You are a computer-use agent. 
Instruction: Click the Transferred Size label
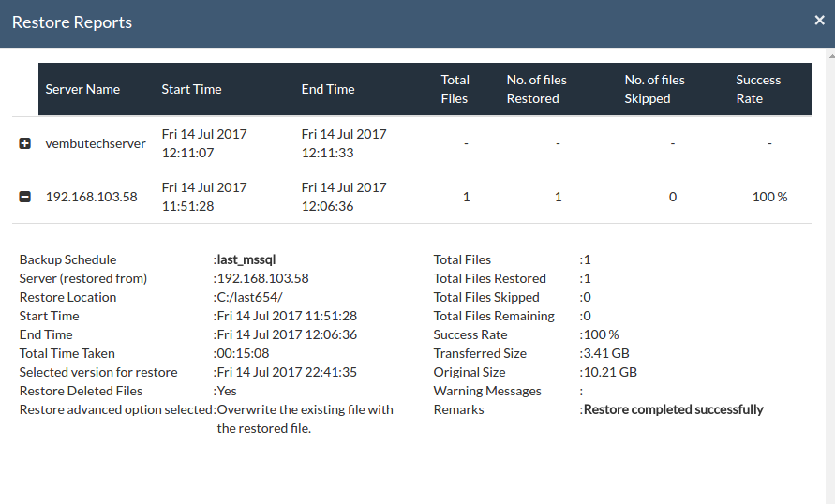click(480, 353)
